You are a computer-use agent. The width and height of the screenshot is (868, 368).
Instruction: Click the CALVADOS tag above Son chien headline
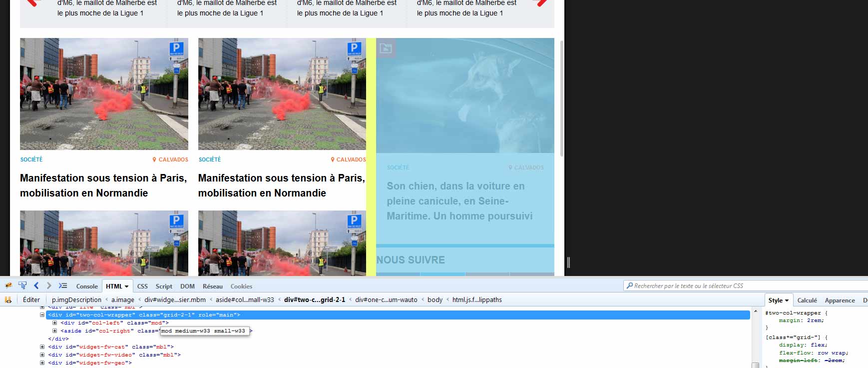pos(526,167)
